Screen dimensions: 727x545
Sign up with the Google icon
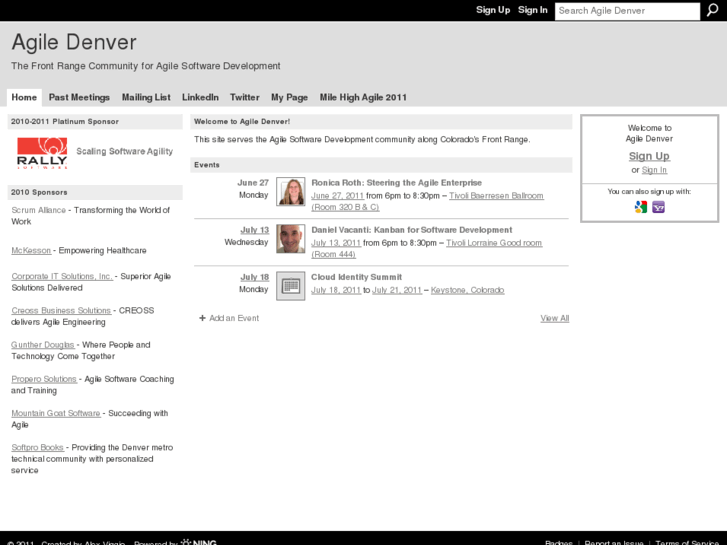641,207
